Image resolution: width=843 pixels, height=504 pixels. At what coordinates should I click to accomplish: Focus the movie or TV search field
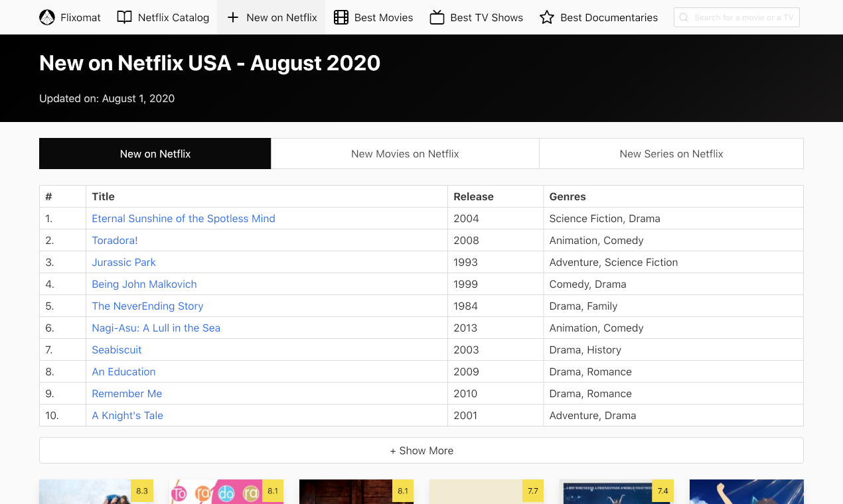click(737, 17)
